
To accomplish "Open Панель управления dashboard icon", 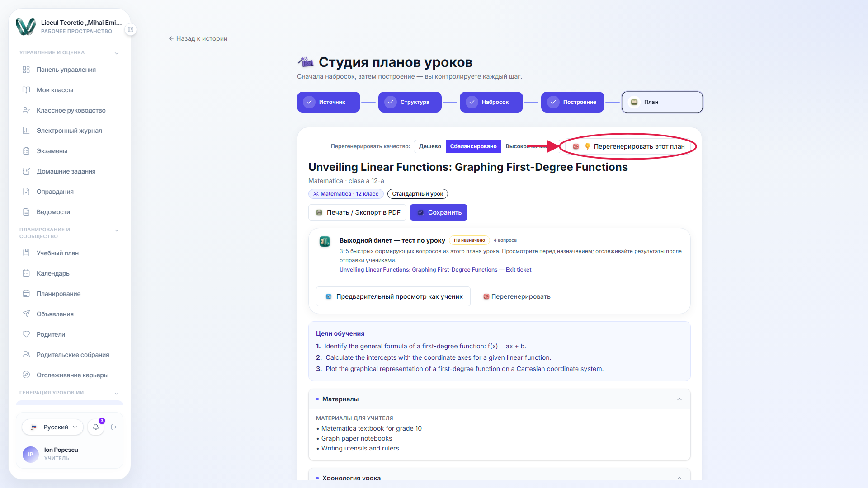I will tap(26, 70).
